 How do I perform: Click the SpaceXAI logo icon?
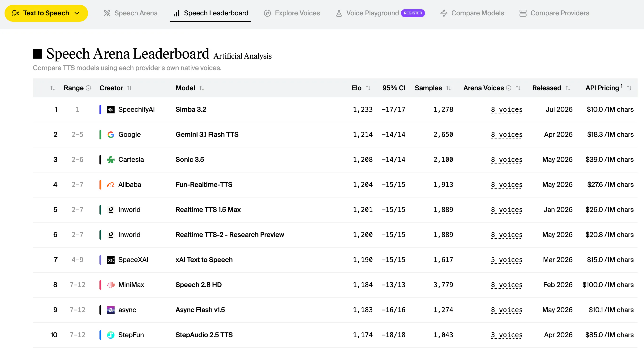(x=111, y=260)
